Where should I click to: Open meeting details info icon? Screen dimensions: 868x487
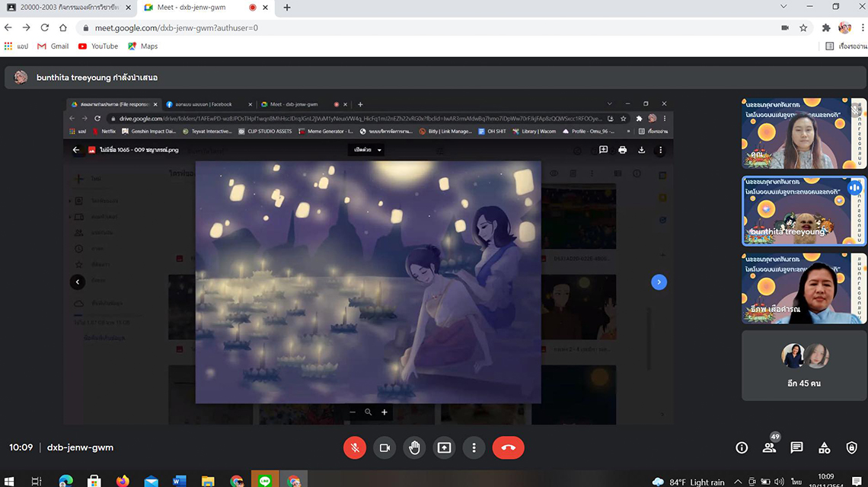click(742, 447)
